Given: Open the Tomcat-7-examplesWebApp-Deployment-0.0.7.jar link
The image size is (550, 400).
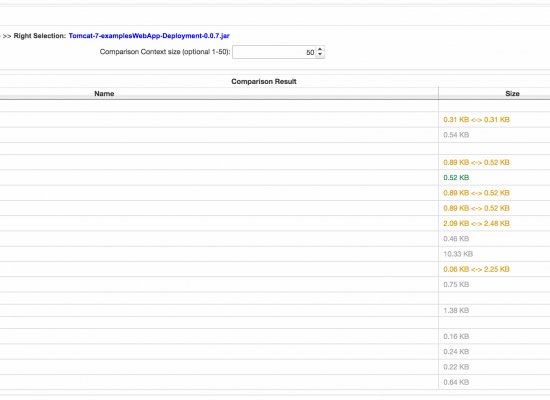Looking at the screenshot, I should (x=149, y=36).
